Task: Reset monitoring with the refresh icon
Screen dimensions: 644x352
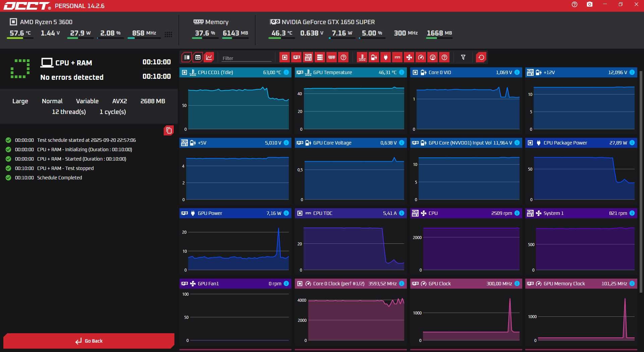Action: (481, 57)
